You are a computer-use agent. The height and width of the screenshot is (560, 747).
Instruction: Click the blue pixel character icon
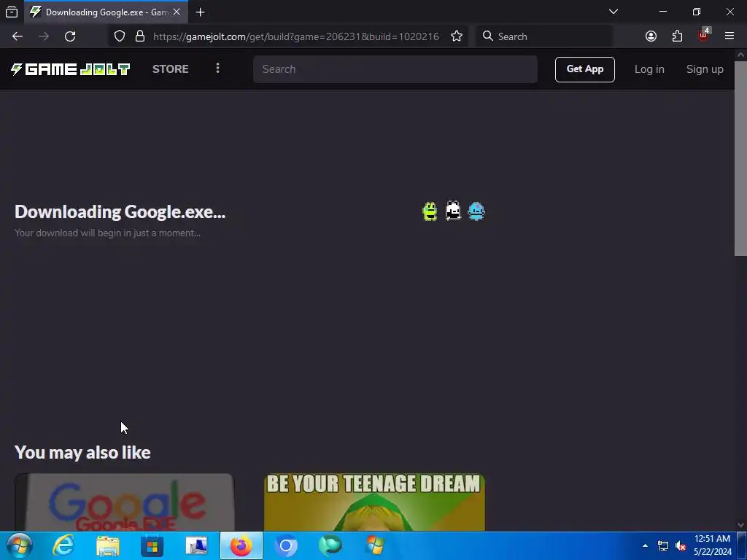pos(476,211)
